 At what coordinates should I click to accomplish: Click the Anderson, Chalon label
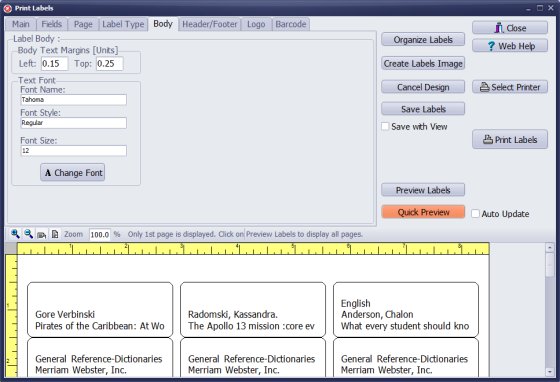click(x=406, y=310)
